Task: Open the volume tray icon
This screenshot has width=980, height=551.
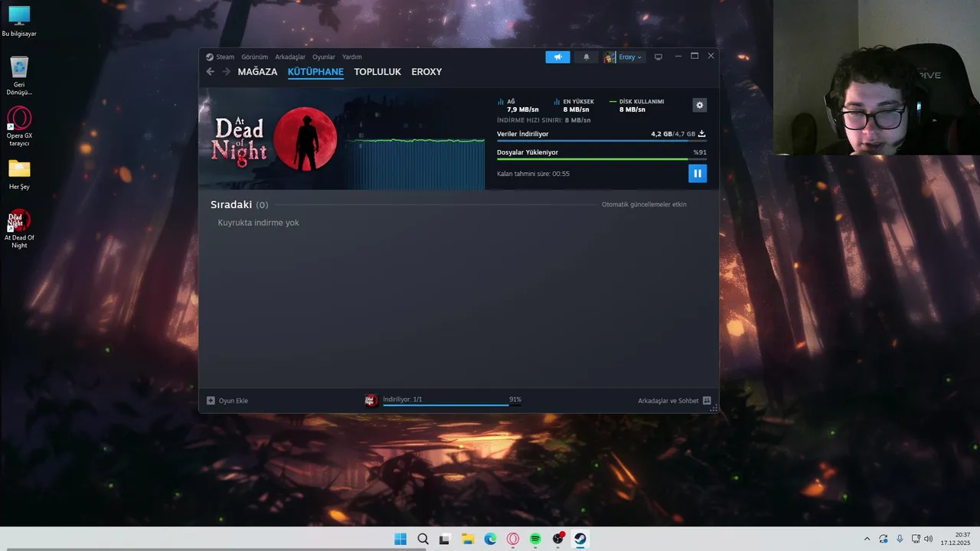Action: (929, 539)
